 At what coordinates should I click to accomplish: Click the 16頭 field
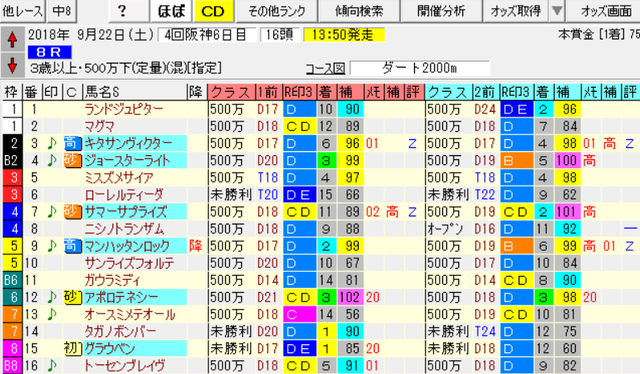280,35
